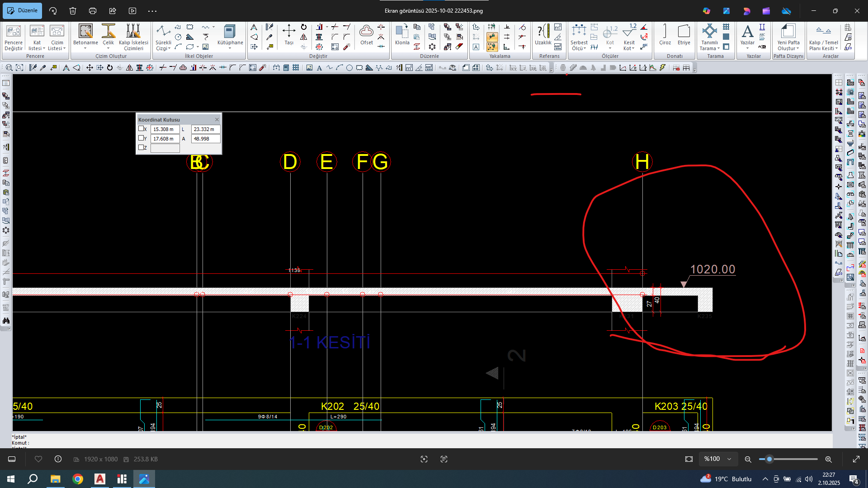Open Chrome from the taskbar
Viewport: 868px width, 488px height.
78,479
